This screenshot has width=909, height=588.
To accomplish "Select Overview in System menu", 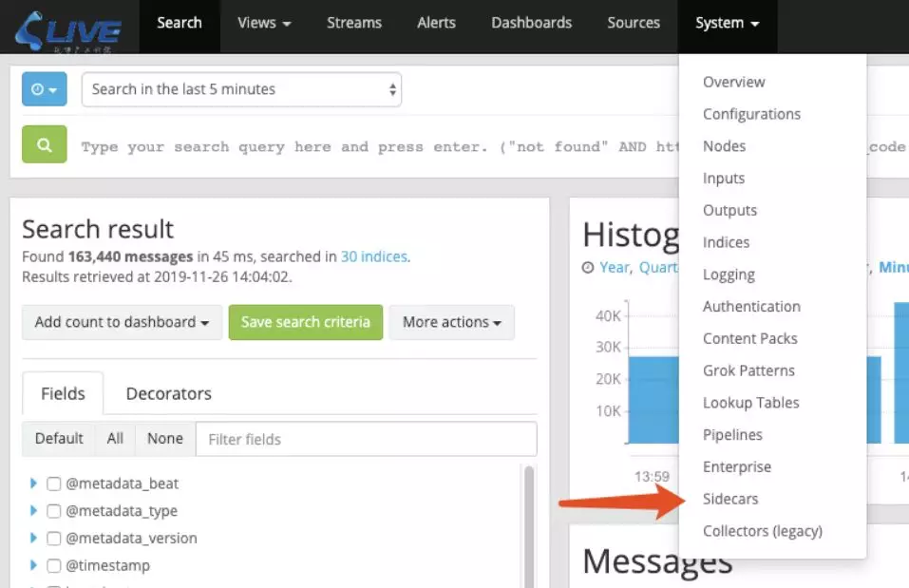I will 733,83.
